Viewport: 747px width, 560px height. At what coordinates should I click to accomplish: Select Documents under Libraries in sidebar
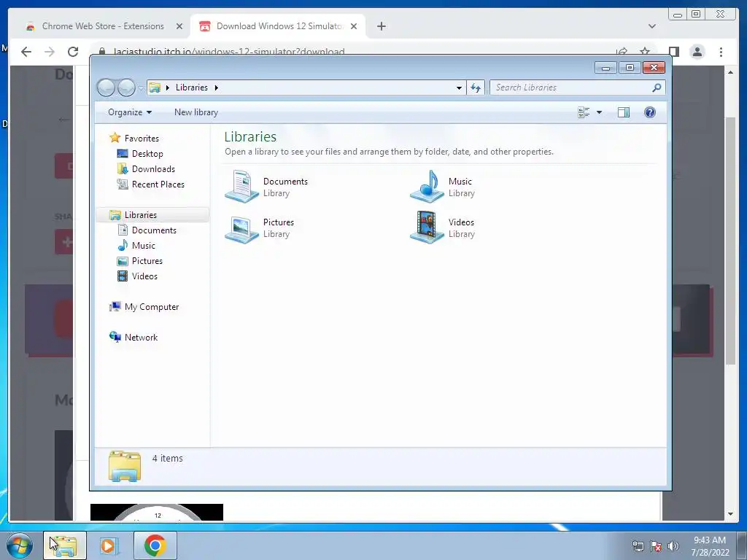154,230
